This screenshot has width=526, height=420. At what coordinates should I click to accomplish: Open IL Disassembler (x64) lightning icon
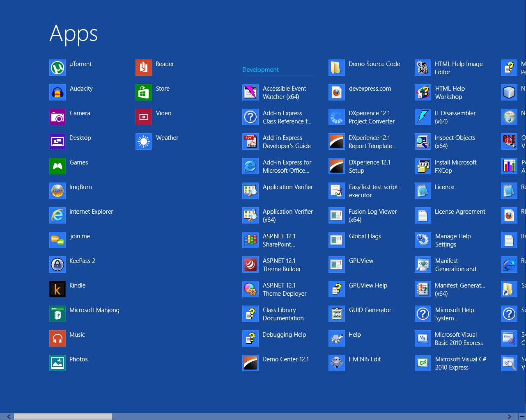click(423, 117)
